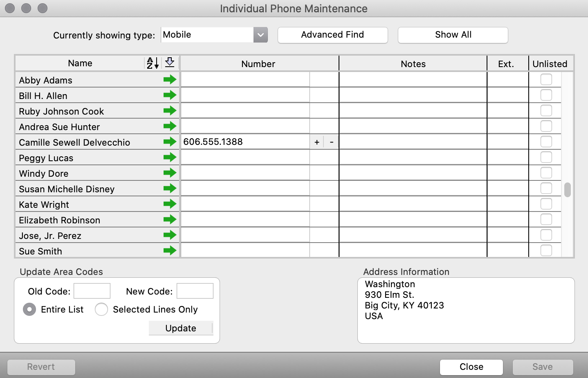The width and height of the screenshot is (588, 378).
Task: Click the A-Z sort icon in Name header
Action: click(153, 63)
